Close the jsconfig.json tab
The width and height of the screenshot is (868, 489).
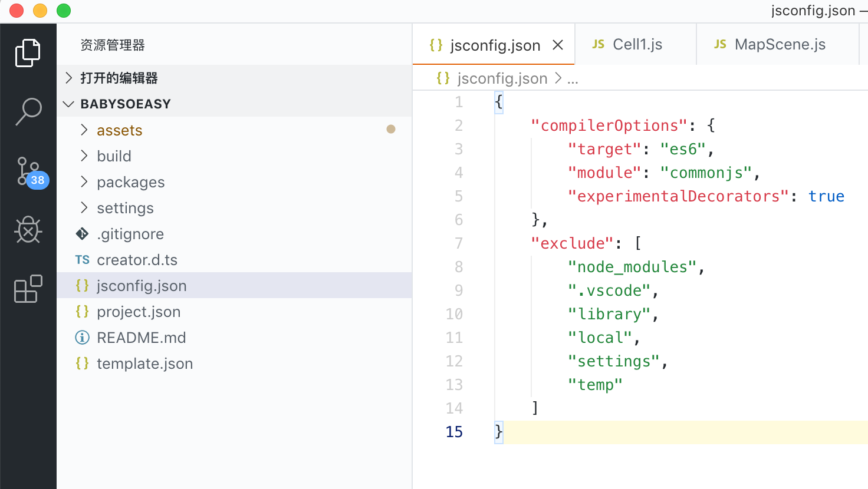coord(558,44)
